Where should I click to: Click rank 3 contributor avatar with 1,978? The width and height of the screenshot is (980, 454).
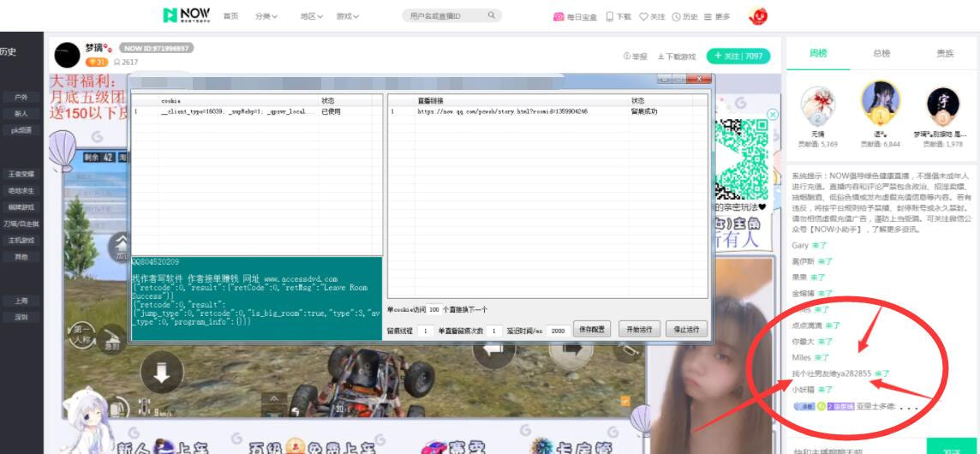click(942, 105)
